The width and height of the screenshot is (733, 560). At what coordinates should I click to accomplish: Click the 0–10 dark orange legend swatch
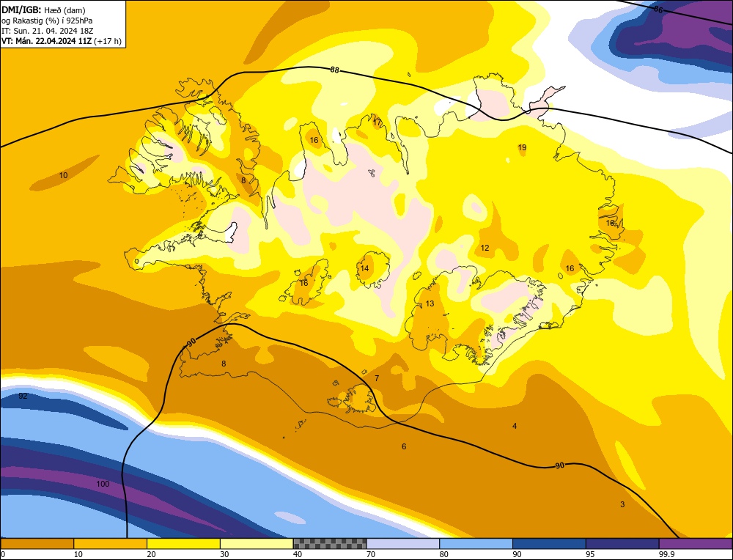37,543
